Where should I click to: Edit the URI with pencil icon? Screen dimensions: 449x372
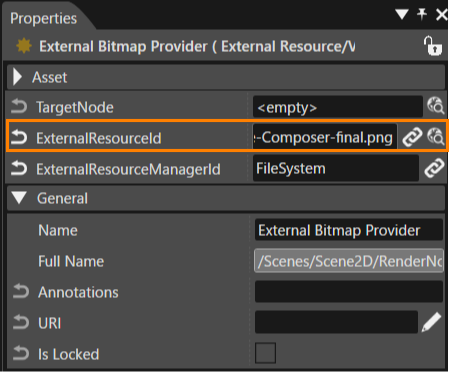pyautogui.click(x=432, y=322)
